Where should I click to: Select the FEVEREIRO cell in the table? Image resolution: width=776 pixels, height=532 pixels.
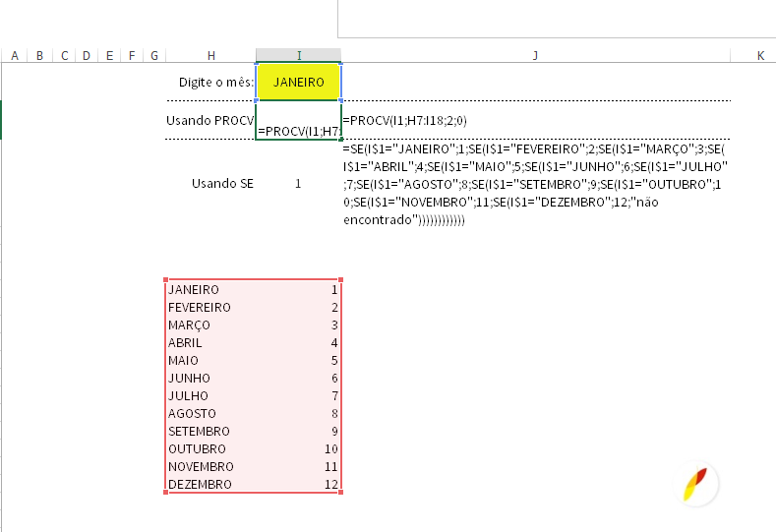(200, 308)
